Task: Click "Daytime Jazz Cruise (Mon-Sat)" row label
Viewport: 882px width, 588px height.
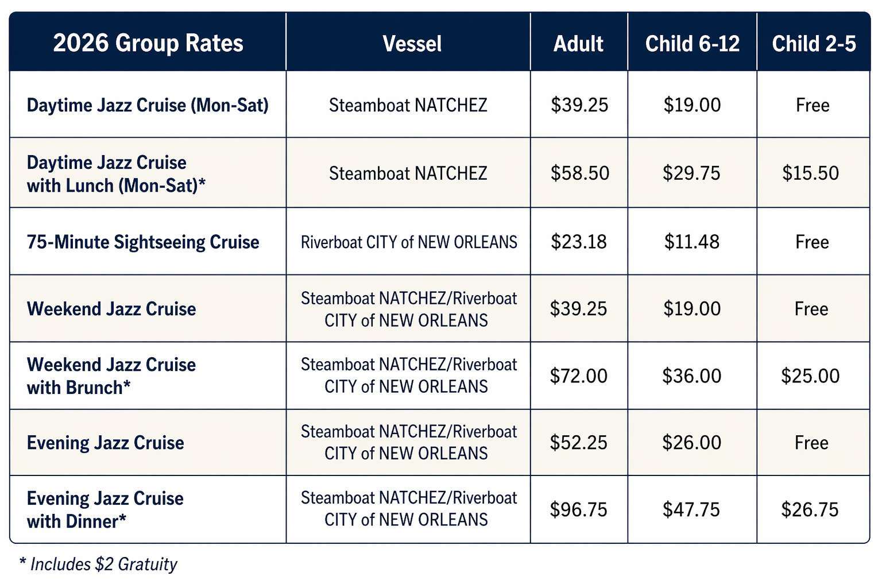Action: tap(148, 105)
